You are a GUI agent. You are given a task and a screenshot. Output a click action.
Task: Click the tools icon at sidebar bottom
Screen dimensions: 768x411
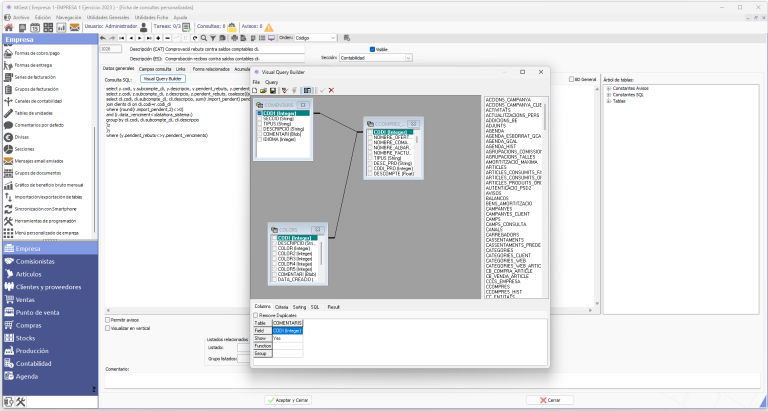[20, 402]
